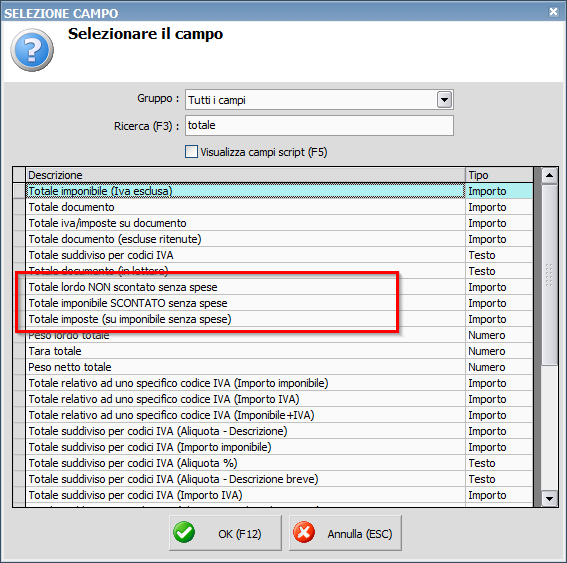This screenshot has width=567, height=563.
Task: Click the vertical scrollbar thumb
Action: point(549,275)
